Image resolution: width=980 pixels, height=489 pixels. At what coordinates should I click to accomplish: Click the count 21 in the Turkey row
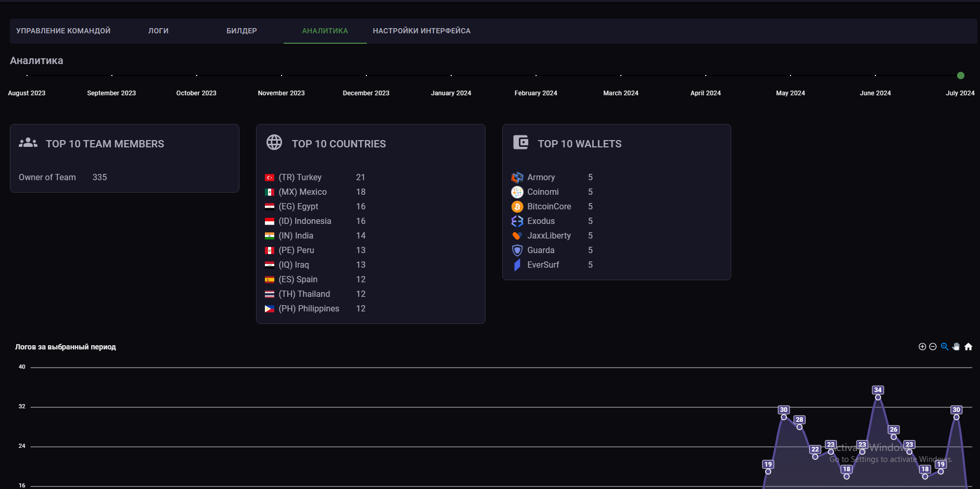tap(361, 178)
